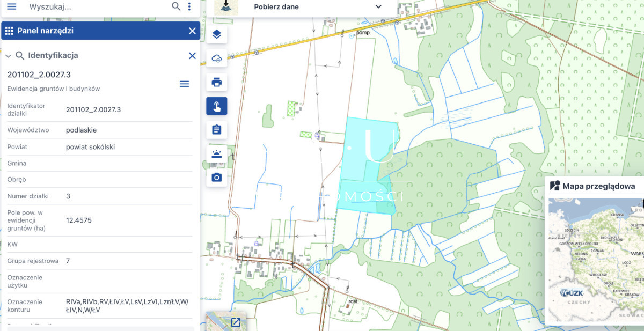Select the Województwo value podlaskie

[x=82, y=130]
